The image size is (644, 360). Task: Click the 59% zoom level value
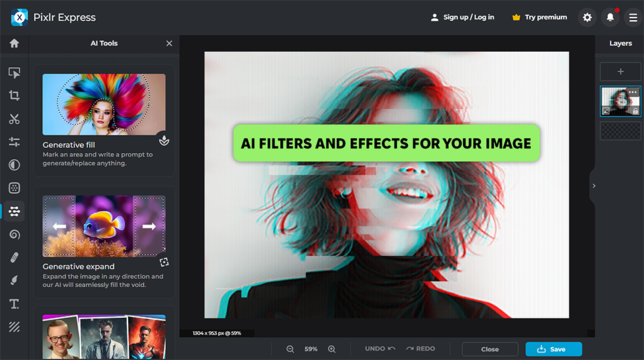311,349
